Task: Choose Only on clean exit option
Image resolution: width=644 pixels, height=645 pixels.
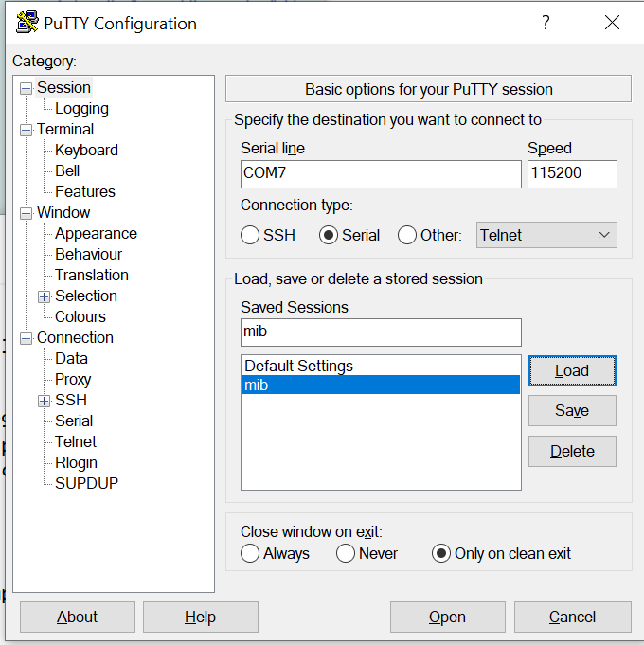Action: coord(440,553)
